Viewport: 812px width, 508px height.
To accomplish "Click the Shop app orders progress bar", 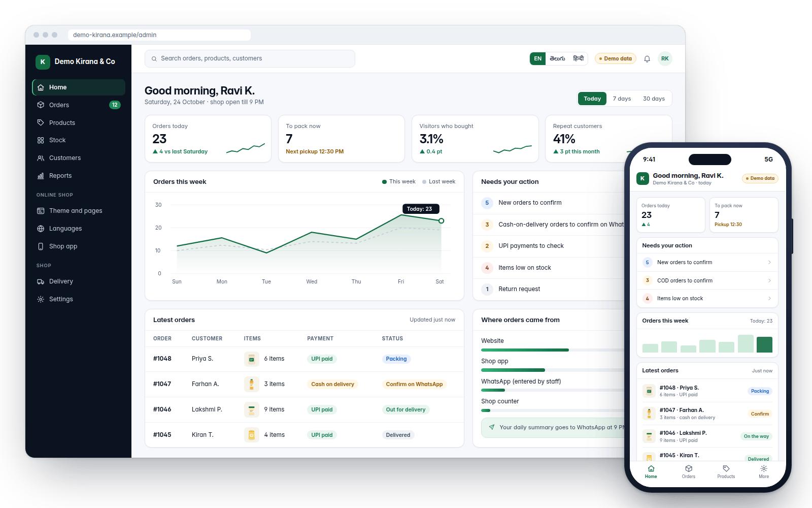I will tap(553, 370).
